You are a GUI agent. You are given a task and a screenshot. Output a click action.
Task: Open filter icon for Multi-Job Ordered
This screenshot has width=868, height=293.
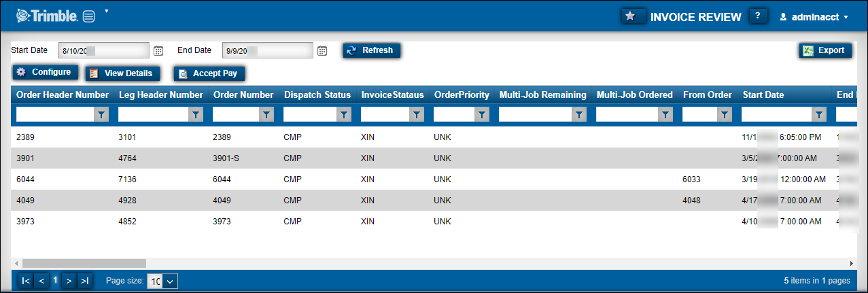pos(665,116)
